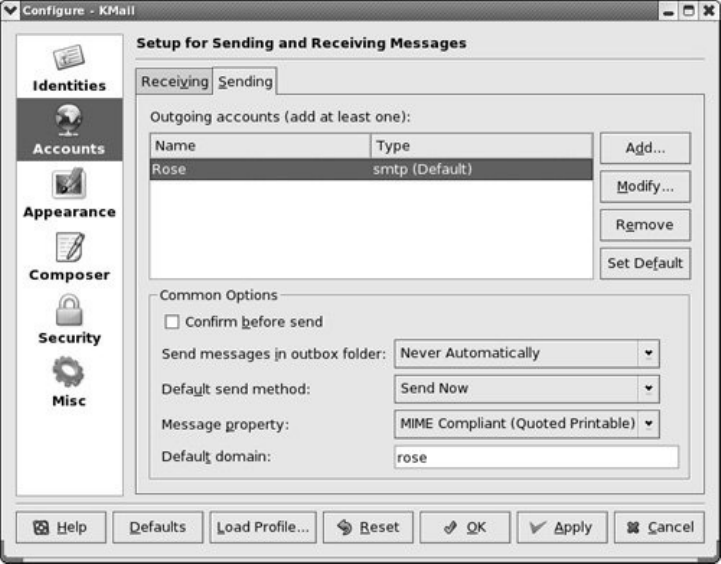The width and height of the screenshot is (721, 564).
Task: Click the Default domain input field
Action: 536,457
